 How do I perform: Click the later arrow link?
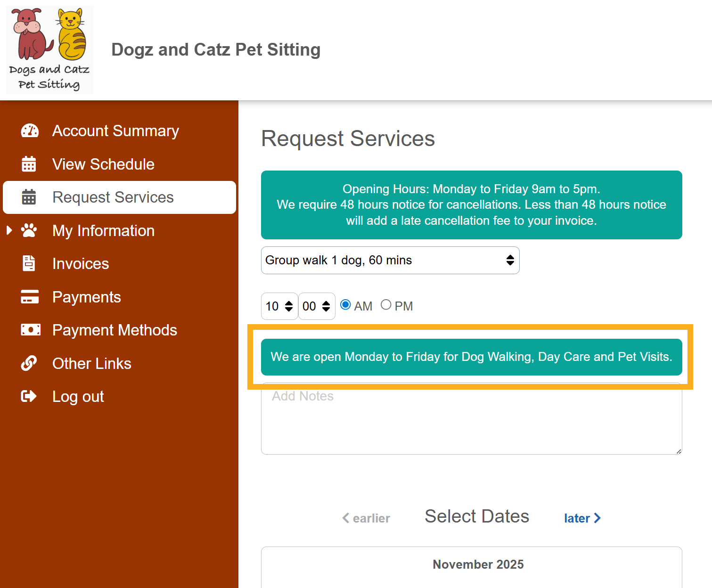point(582,518)
